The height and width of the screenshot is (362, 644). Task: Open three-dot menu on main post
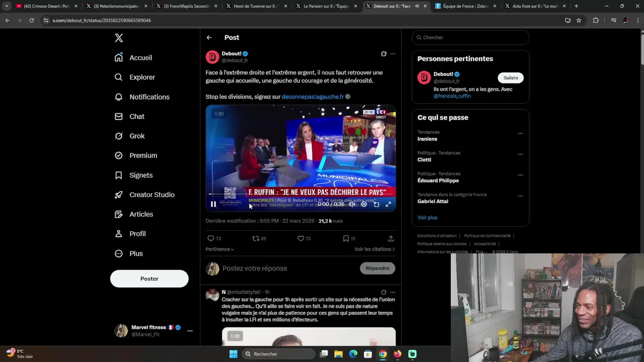coord(392,54)
